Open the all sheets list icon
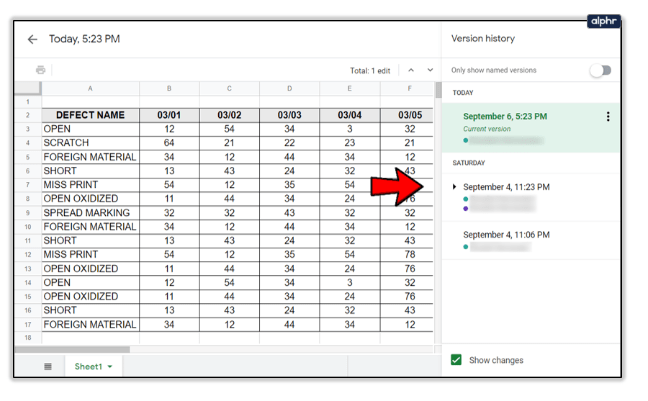The width and height of the screenshot is (648, 401). click(48, 366)
